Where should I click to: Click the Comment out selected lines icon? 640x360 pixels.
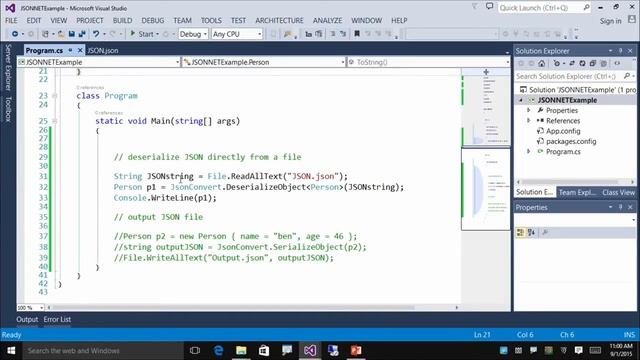[333, 34]
